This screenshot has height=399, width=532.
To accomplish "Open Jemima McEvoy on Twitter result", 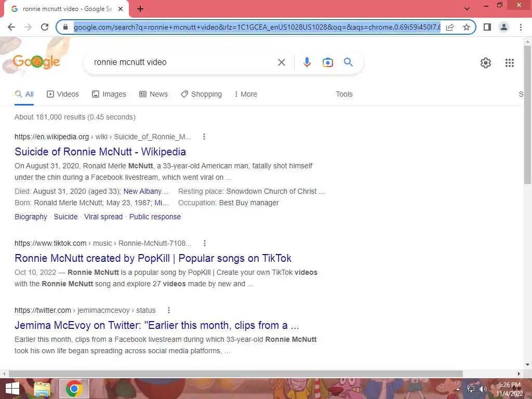I will click(x=157, y=325).
